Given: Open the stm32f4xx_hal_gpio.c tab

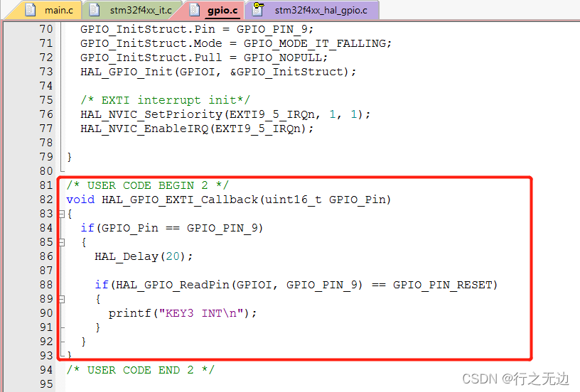Looking at the screenshot, I should (313, 10).
